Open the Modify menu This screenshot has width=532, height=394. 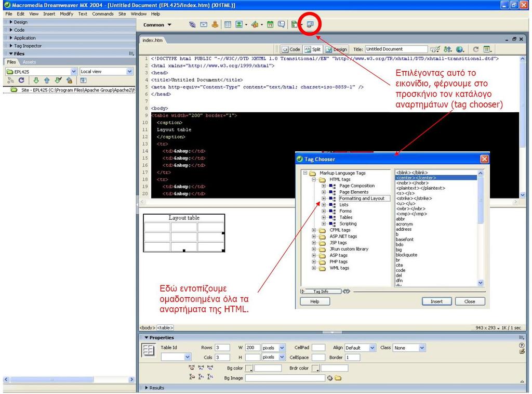coord(66,14)
